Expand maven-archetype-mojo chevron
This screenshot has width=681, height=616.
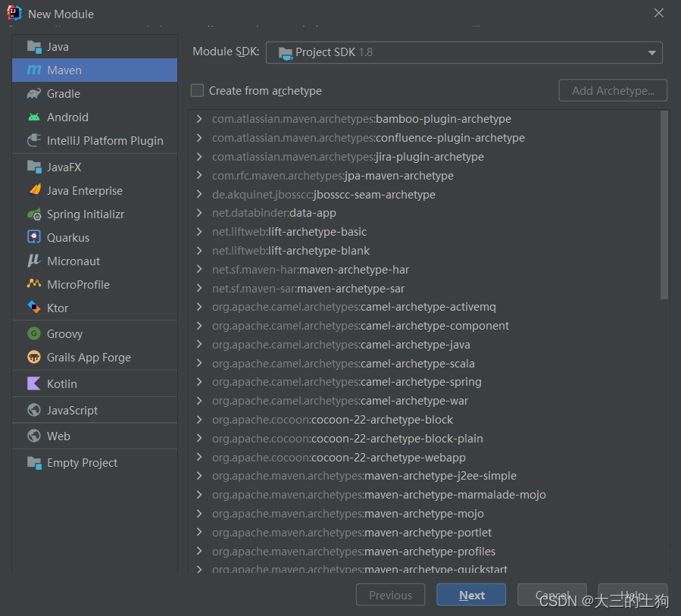click(x=199, y=514)
